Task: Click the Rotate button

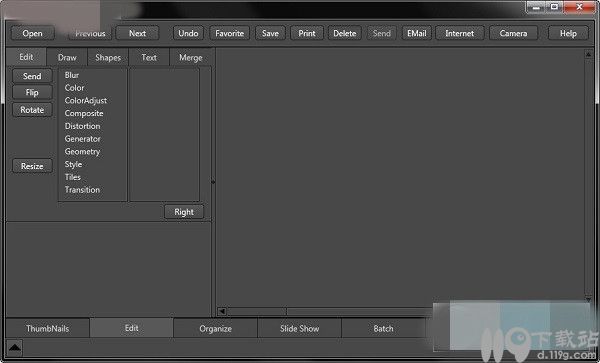Action: point(32,110)
